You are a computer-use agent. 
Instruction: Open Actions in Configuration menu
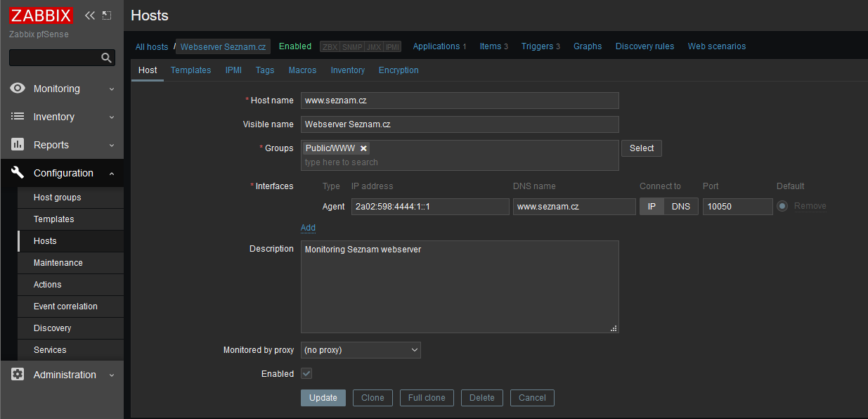pos(70,285)
